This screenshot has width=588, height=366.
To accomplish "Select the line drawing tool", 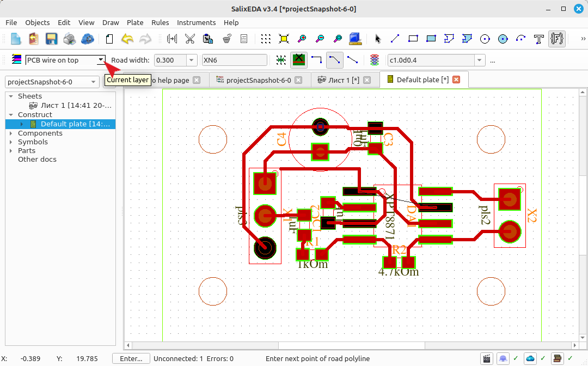I will coord(395,39).
